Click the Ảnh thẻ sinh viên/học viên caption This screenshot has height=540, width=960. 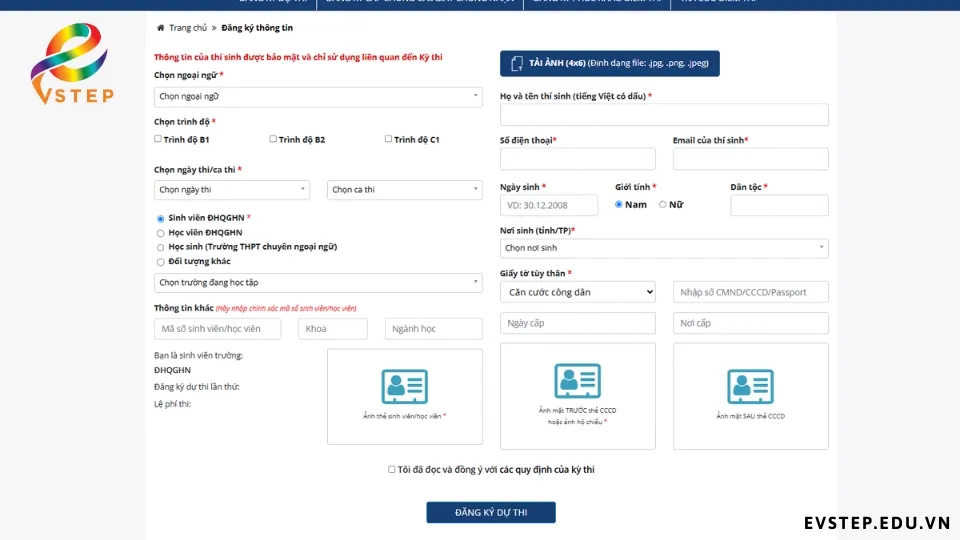(404, 416)
